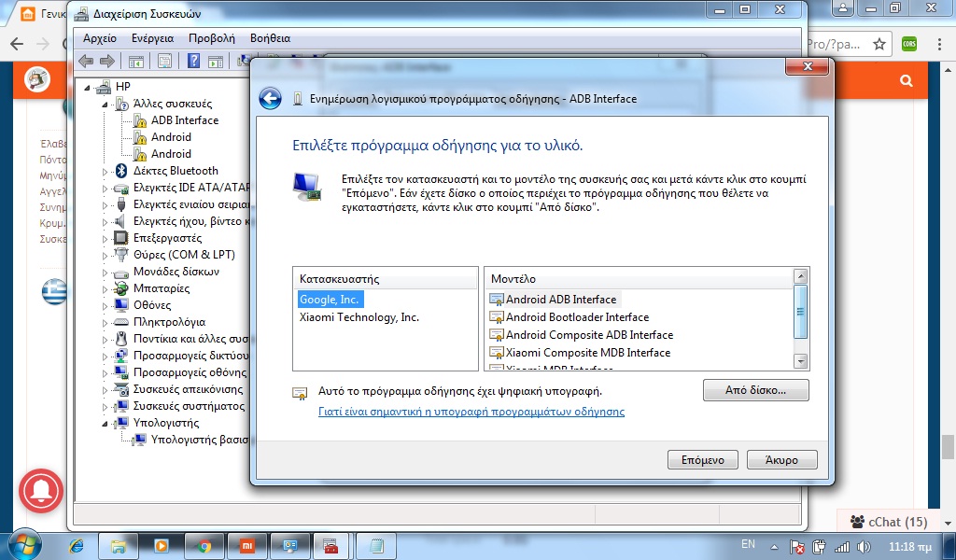Expand the Δέκτες Bluetooth tree node
The width and height of the screenshot is (956, 560).
(105, 171)
